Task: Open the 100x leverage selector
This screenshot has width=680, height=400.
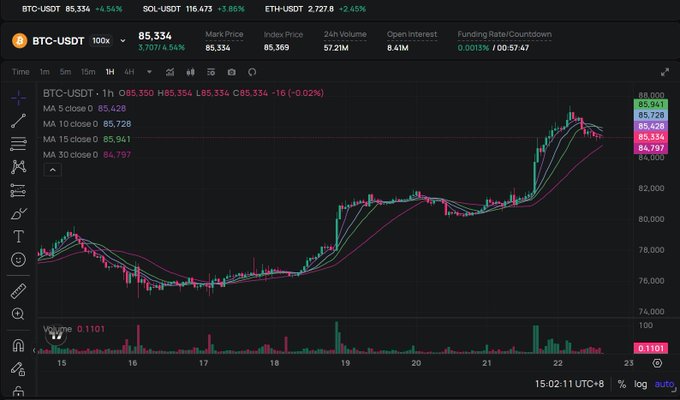Action: 101,41
